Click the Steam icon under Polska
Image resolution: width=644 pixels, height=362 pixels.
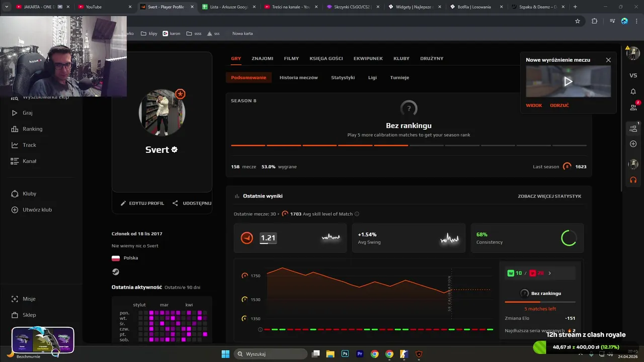pos(116,271)
